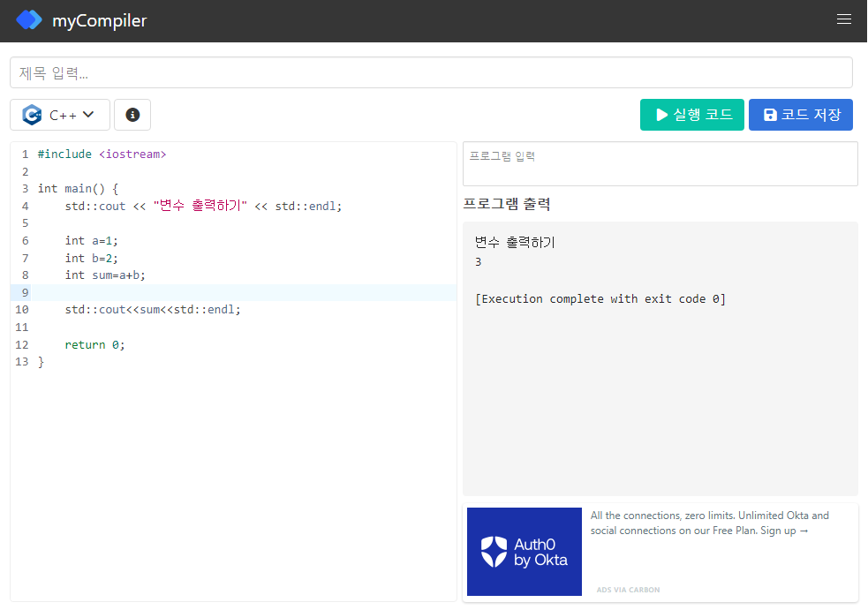The height and width of the screenshot is (610, 868).
Task: Click the info circle icon button
Action: pos(132,115)
